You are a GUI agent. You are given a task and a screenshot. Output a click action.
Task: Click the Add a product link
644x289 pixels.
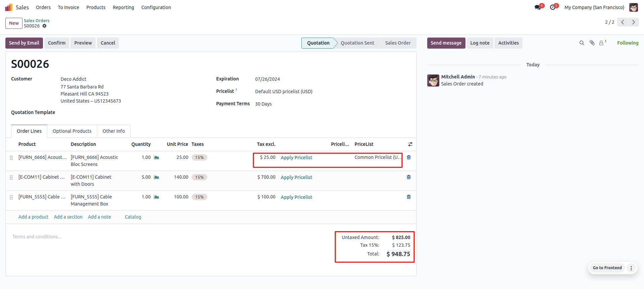tap(33, 217)
